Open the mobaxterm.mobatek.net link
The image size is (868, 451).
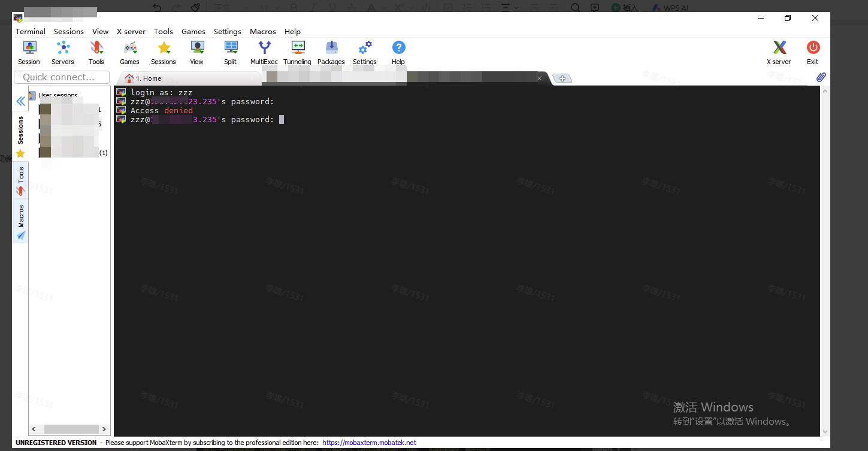tap(369, 443)
